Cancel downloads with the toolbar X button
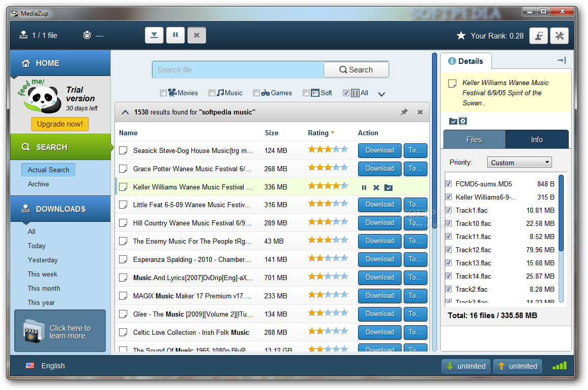This screenshot has width=588, height=390. point(197,35)
